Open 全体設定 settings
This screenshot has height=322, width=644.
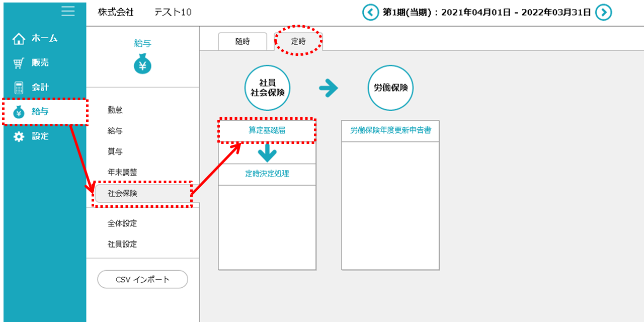(x=122, y=223)
